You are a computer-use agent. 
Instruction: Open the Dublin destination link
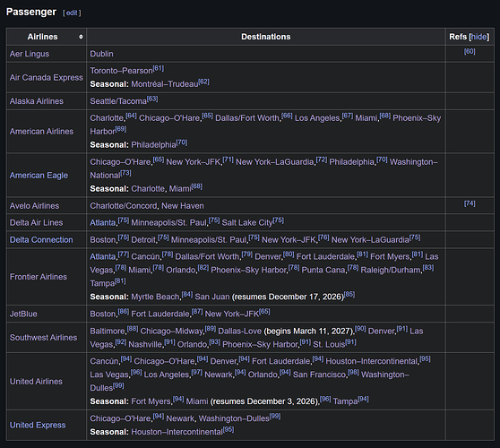pos(101,54)
